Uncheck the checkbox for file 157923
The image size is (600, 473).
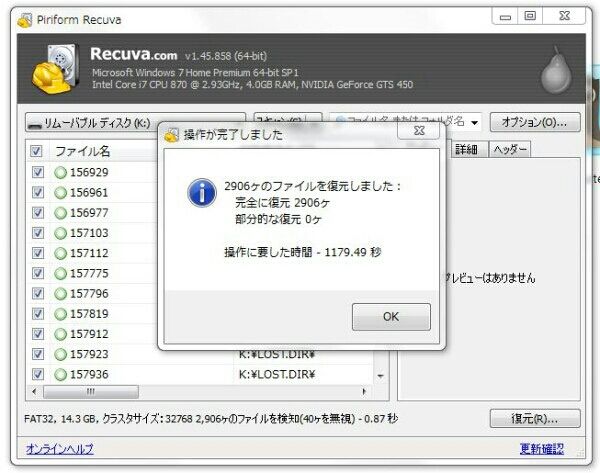click(38, 354)
